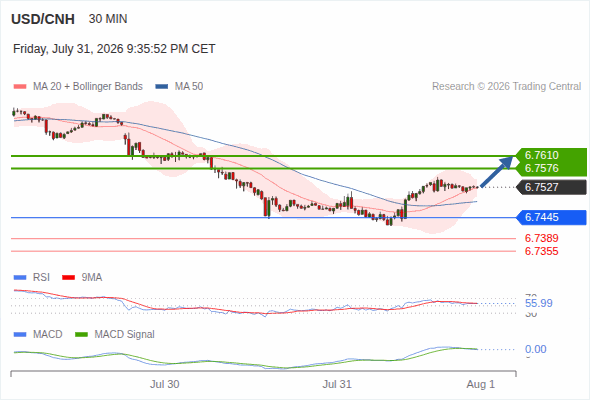
Task: Click the blue MA 50 legend swatch
Action: click(162, 87)
